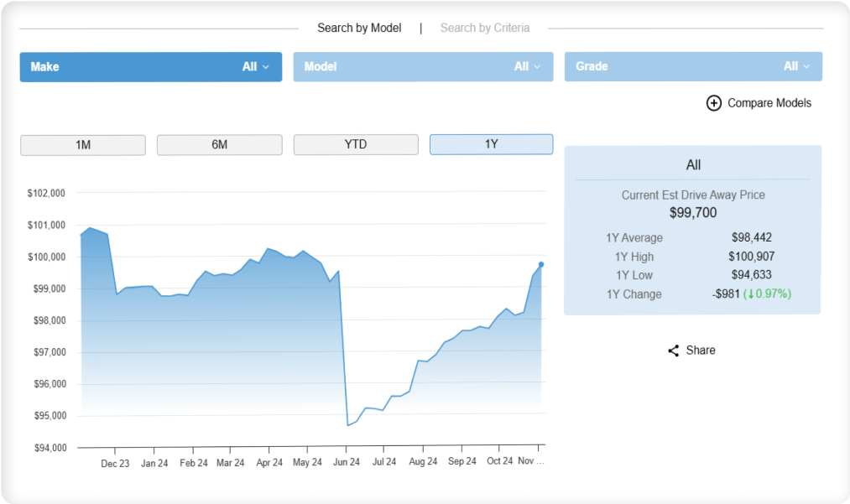
Task: Open the Model dropdown
Action: (x=424, y=66)
